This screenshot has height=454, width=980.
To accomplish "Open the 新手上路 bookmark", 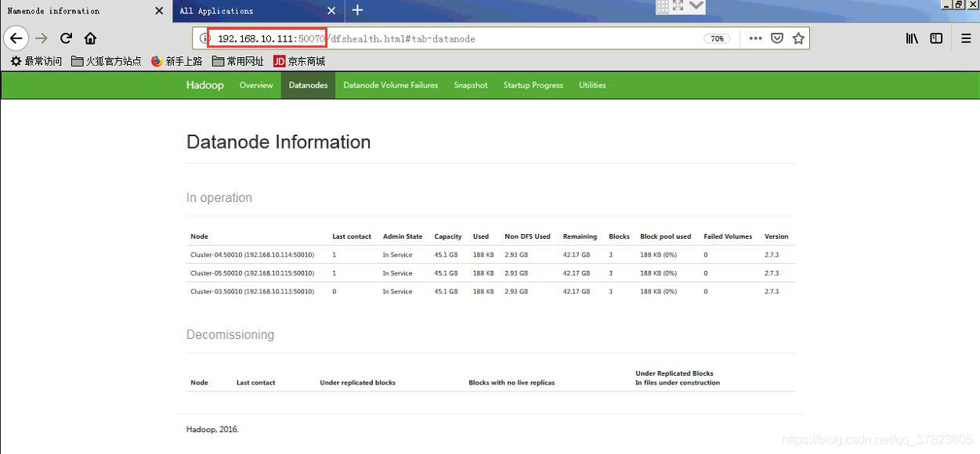I will 176,61.
